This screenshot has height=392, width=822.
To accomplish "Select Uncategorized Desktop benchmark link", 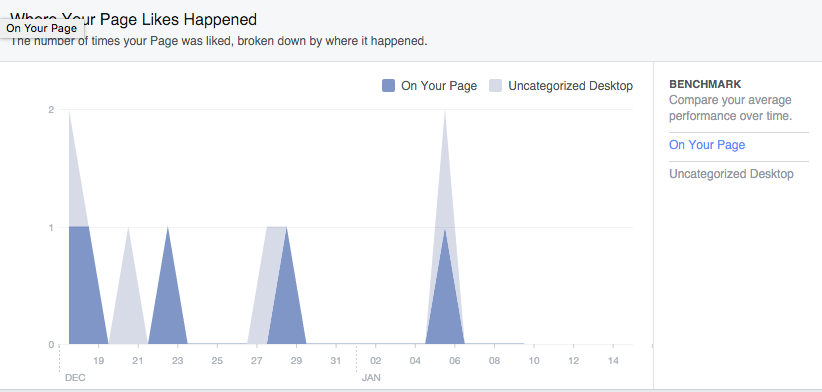I will click(x=731, y=174).
